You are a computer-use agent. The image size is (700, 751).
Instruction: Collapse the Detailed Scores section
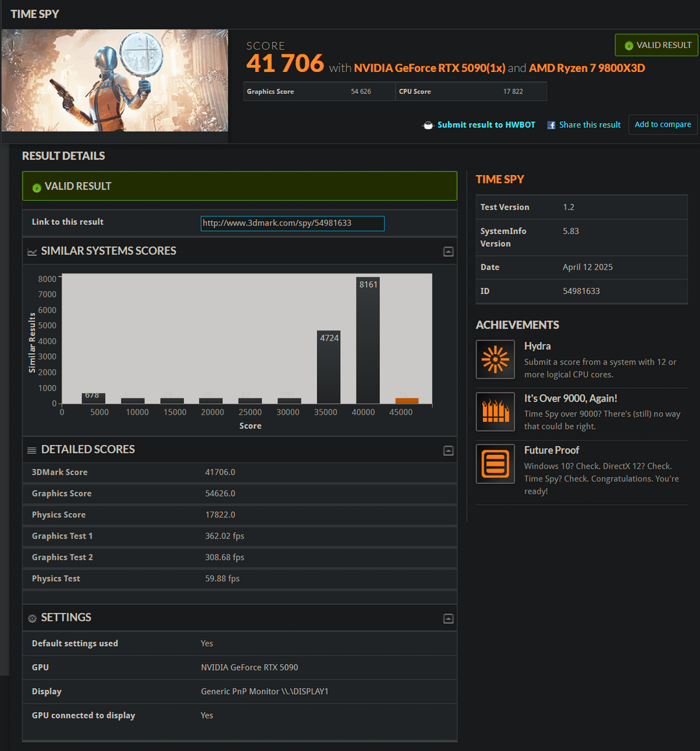448,450
